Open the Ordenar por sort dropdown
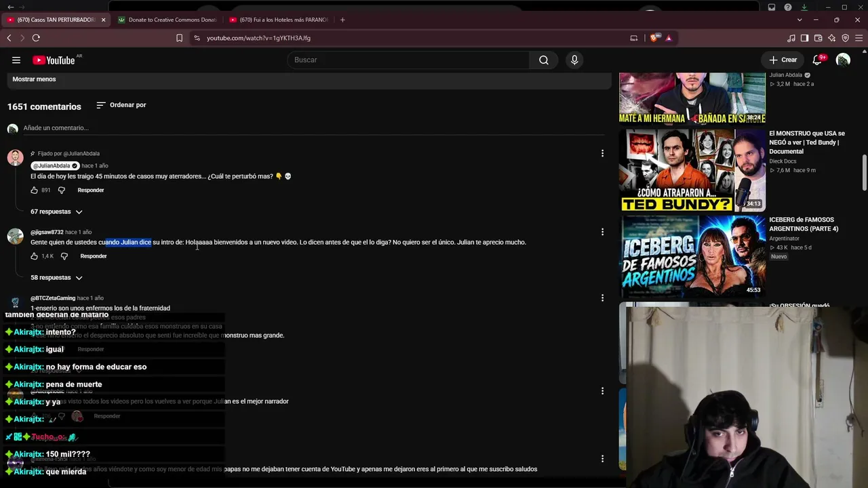Viewport: 868px width, 488px height. coord(121,105)
